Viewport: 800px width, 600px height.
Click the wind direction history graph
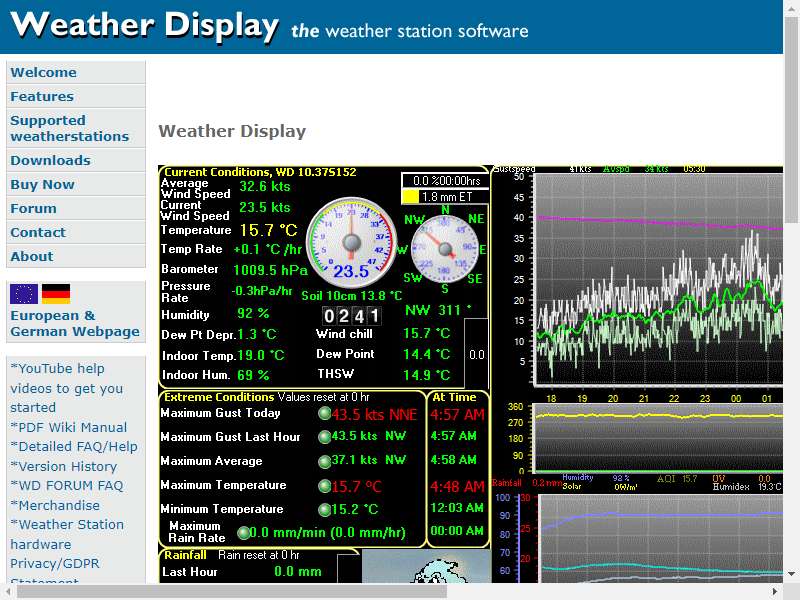coord(658,437)
